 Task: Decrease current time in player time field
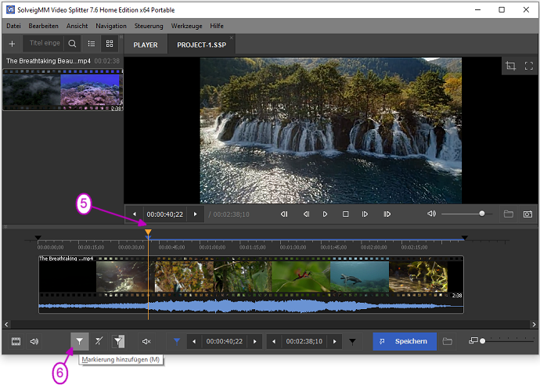coord(135,214)
